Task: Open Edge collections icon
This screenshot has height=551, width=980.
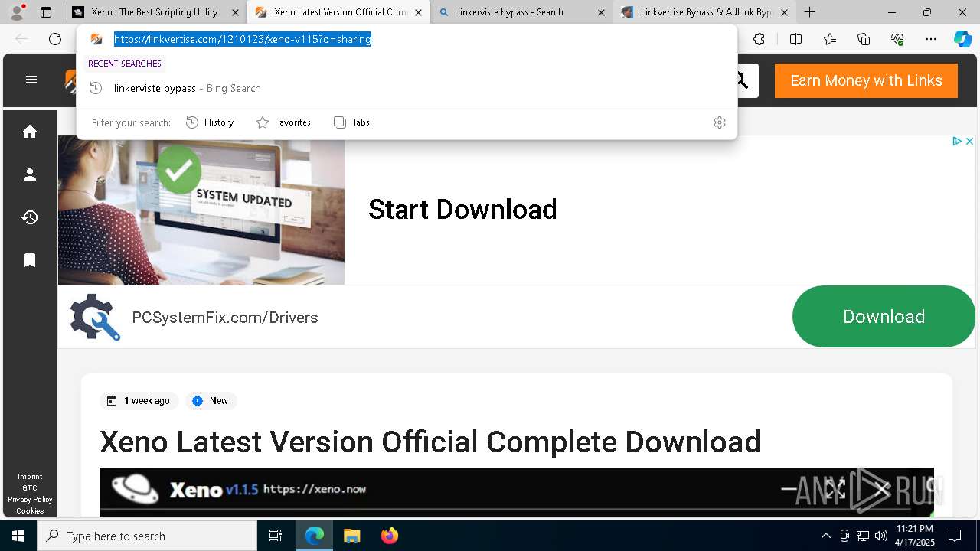Action: pos(864,39)
